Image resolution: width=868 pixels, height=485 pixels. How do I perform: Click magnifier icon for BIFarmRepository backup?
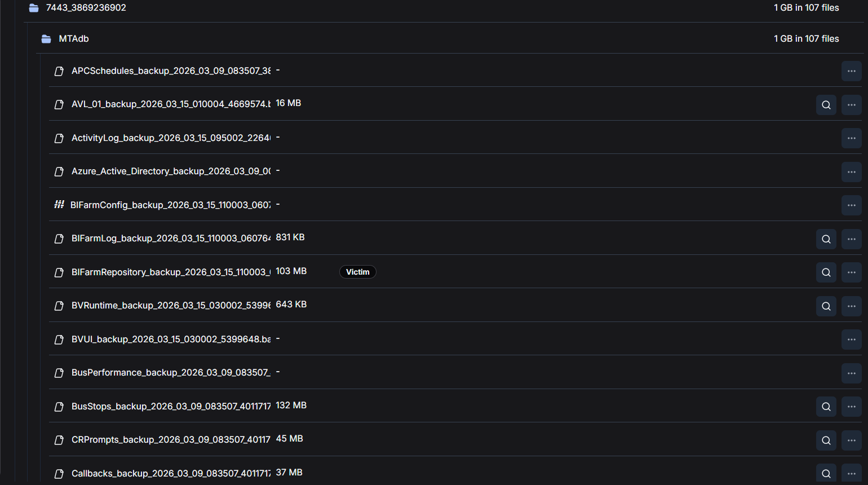click(826, 272)
